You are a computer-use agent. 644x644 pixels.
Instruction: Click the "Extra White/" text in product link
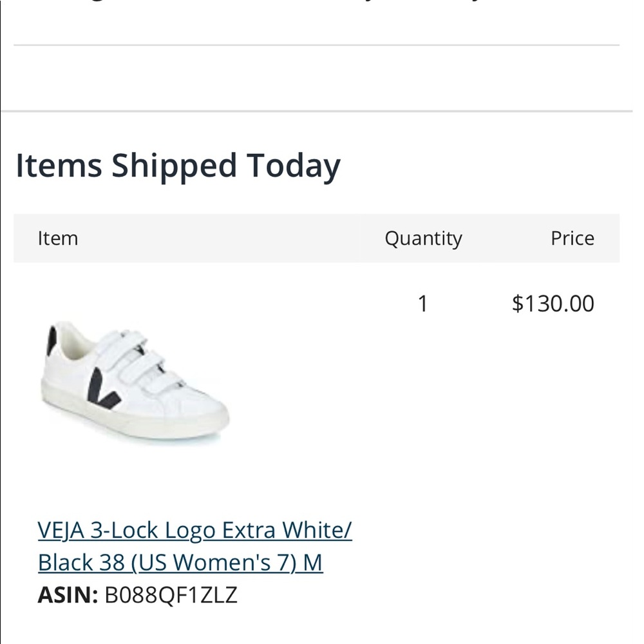tap(287, 530)
